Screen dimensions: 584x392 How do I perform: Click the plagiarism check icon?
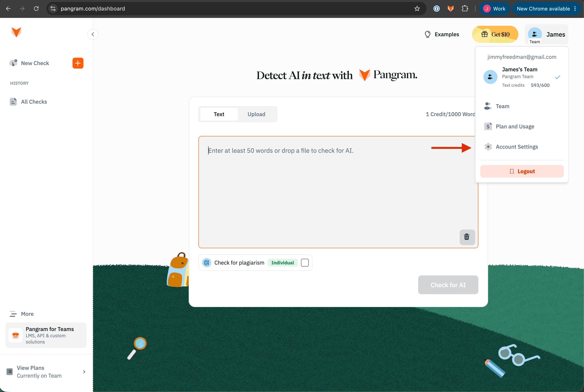[x=207, y=263]
